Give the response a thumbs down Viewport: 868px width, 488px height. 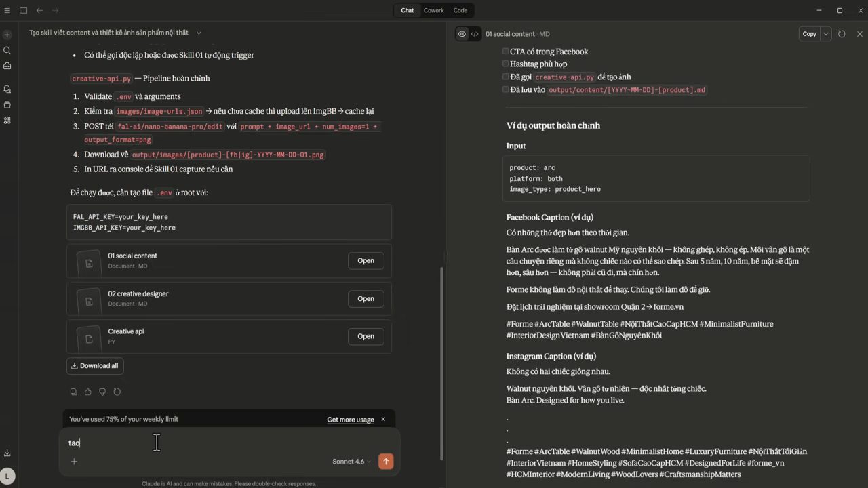(102, 392)
